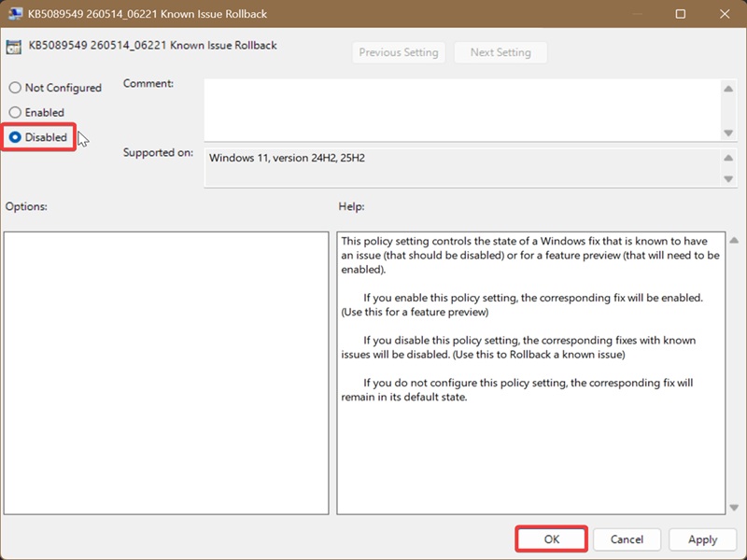Go to Previous Setting
Image resolution: width=747 pixels, height=560 pixels.
399,52
